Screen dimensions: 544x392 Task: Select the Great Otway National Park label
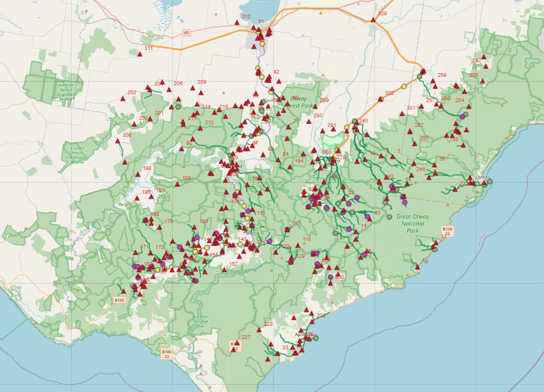point(414,222)
